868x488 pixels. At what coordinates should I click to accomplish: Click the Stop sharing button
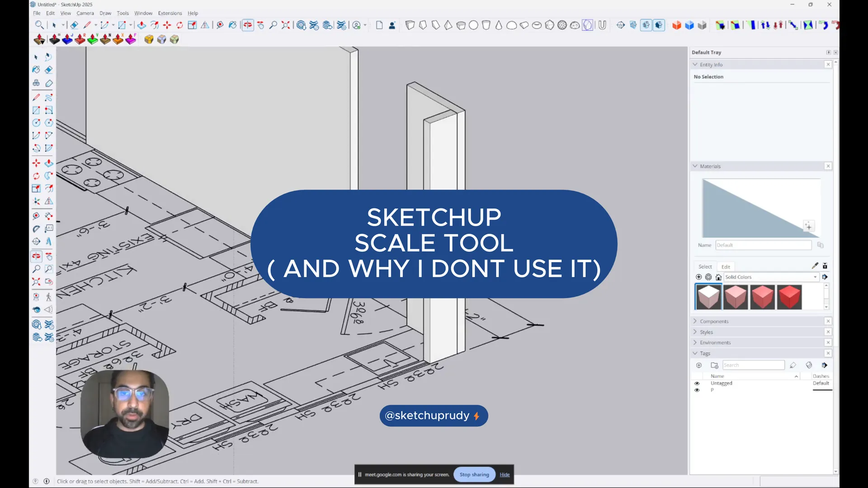pyautogui.click(x=474, y=474)
